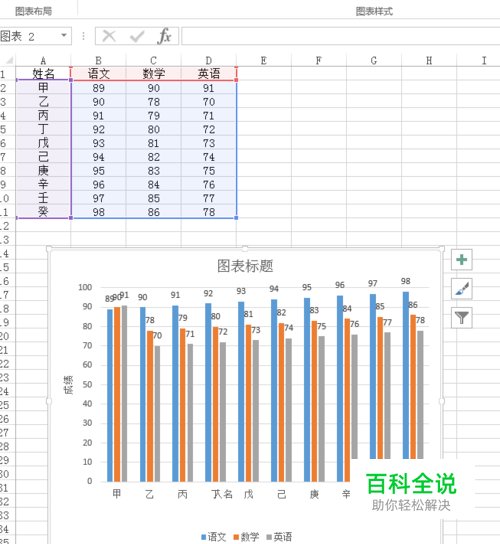
Task: Open the Chart Styles paintbrush icon
Action: click(461, 289)
